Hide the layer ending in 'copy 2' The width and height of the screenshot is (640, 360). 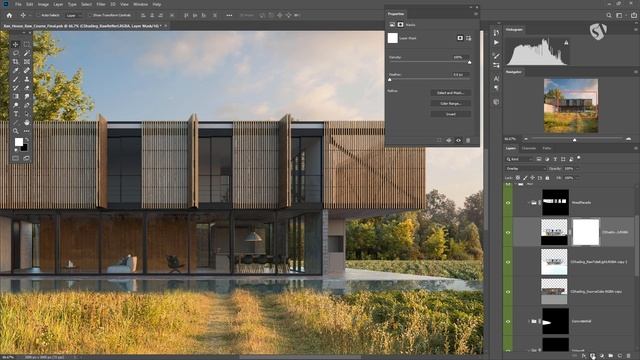(508, 262)
